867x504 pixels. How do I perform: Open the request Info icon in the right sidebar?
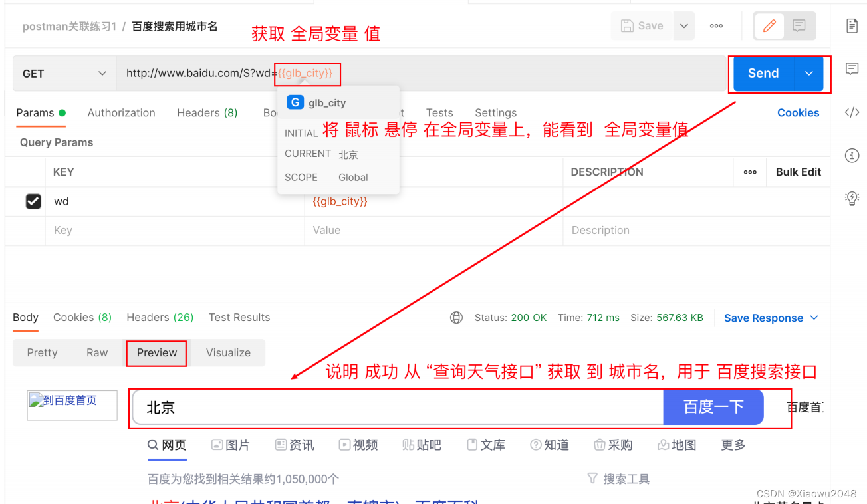click(x=852, y=156)
